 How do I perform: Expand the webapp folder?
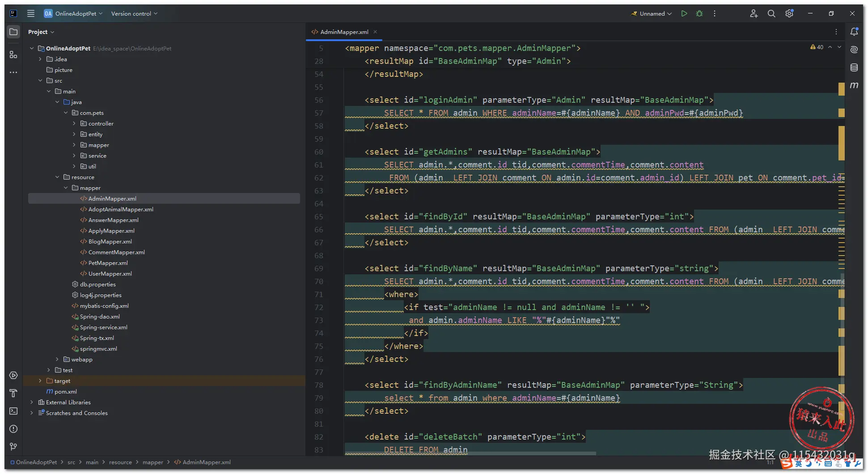coord(57,359)
